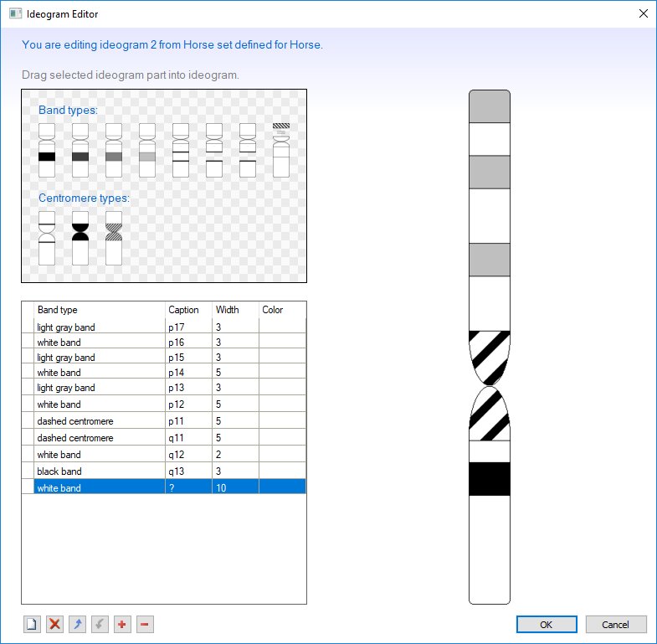The width and height of the screenshot is (657, 644).
Task: Click the Color cell in the q13 row
Action: coord(282,471)
